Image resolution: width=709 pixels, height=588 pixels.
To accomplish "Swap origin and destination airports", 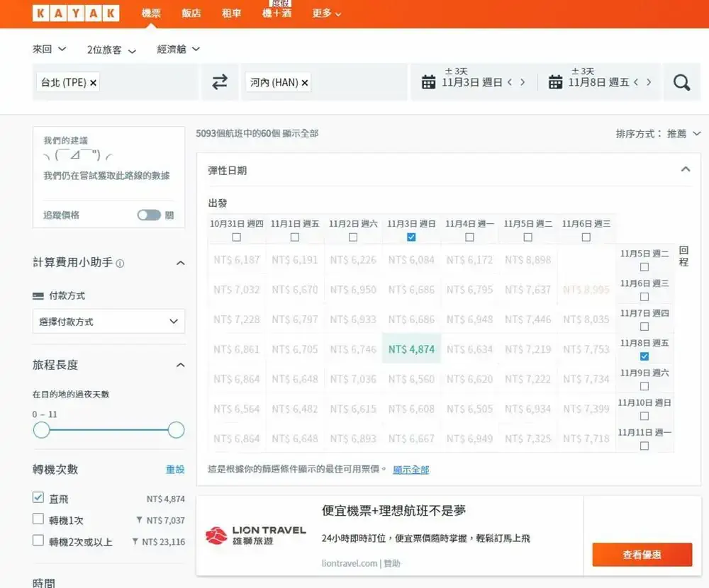I will tap(220, 82).
